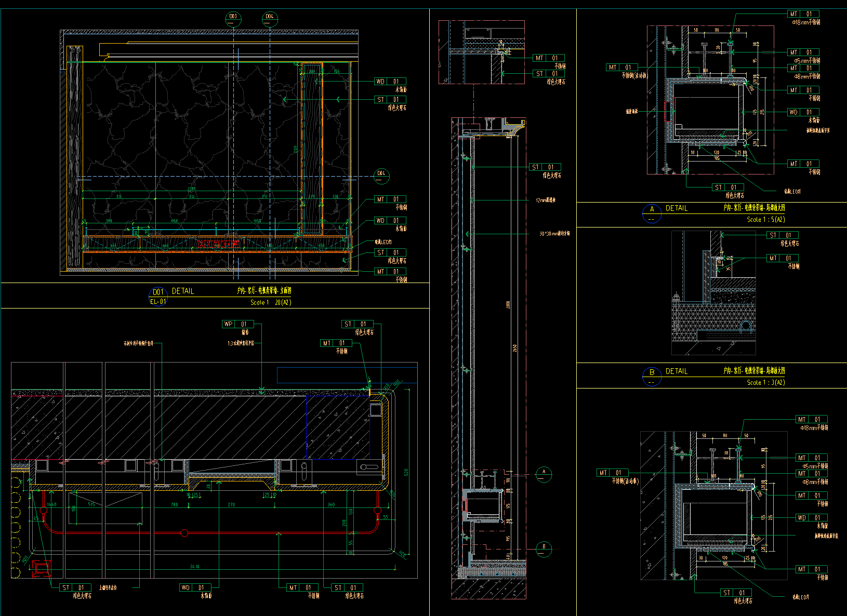Select the Detail A title bubble
Viewport: 847px width, 616px height.
click(x=652, y=213)
